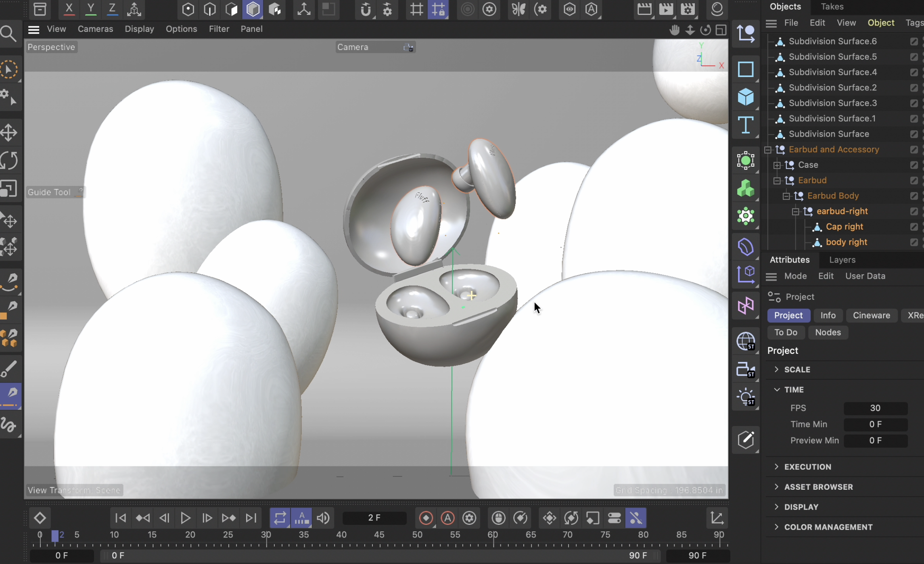Click the Cineware project button
The image size is (924, 564).
pos(871,315)
